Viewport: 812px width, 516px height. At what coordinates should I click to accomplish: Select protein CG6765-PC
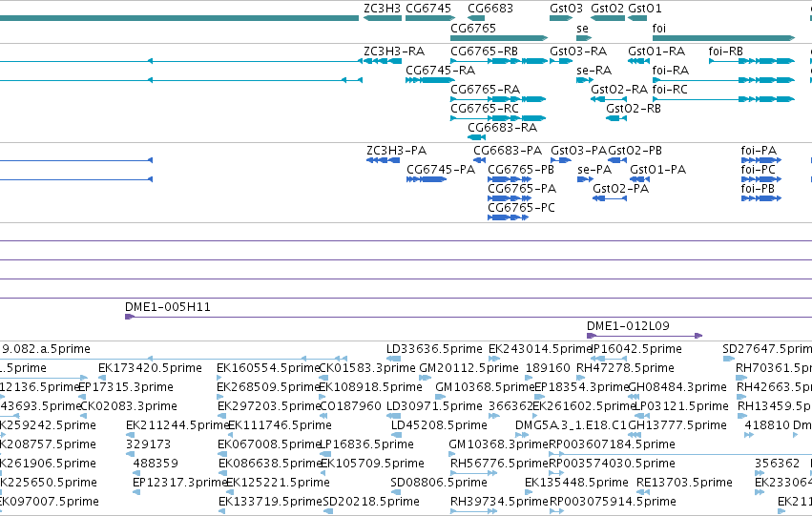[522, 208]
